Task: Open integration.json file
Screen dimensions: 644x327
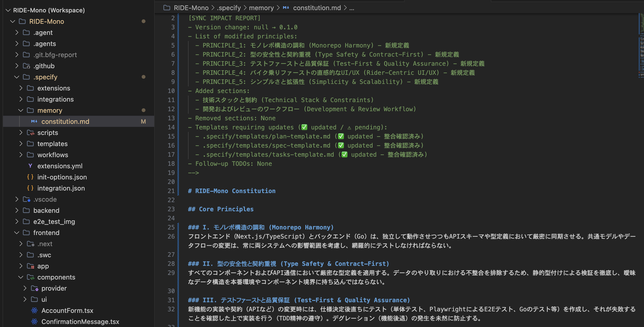Action: pyautogui.click(x=61, y=188)
